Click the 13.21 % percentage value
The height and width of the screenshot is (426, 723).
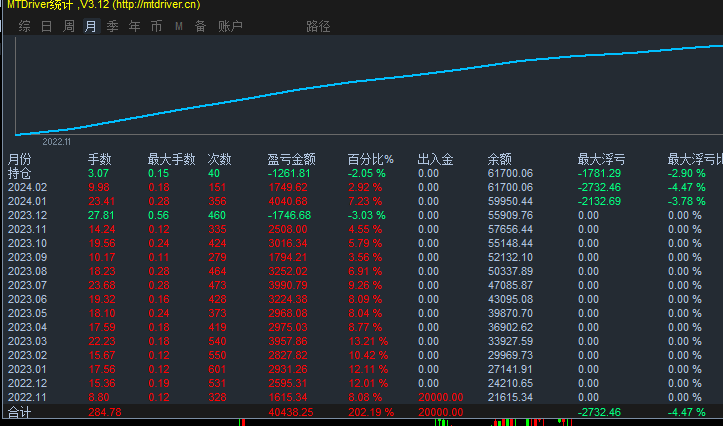point(368,341)
